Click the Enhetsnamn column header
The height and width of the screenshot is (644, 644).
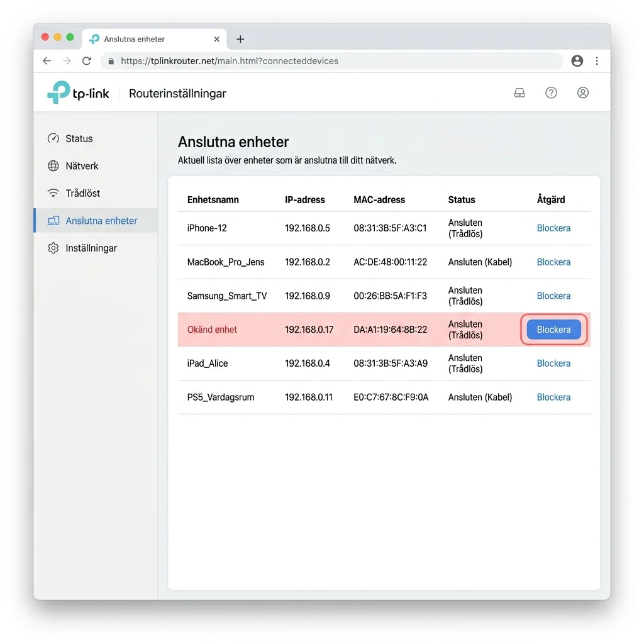(213, 199)
